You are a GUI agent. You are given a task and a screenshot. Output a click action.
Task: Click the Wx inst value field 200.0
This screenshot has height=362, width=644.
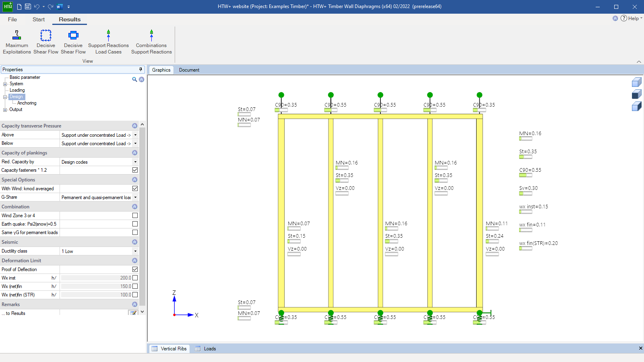(x=96, y=278)
